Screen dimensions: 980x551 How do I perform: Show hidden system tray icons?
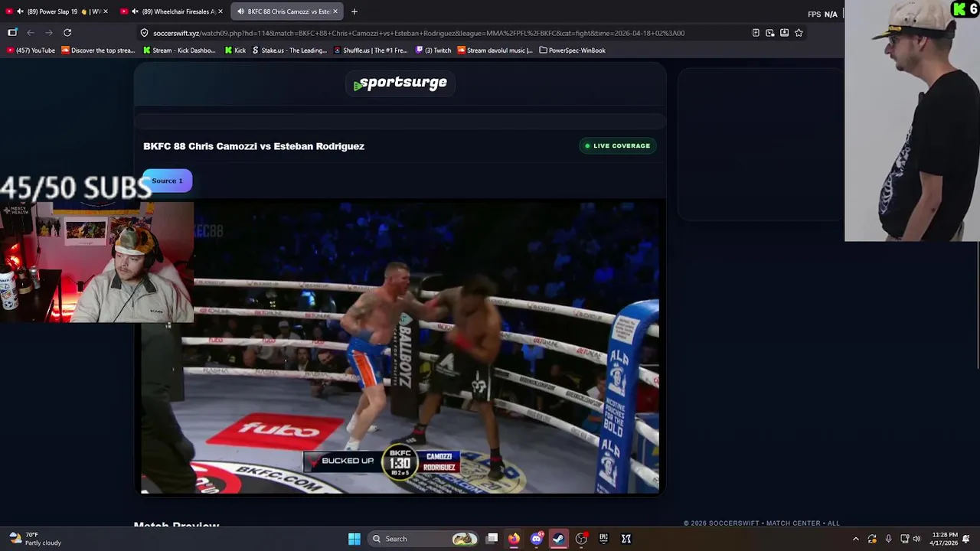(x=856, y=539)
